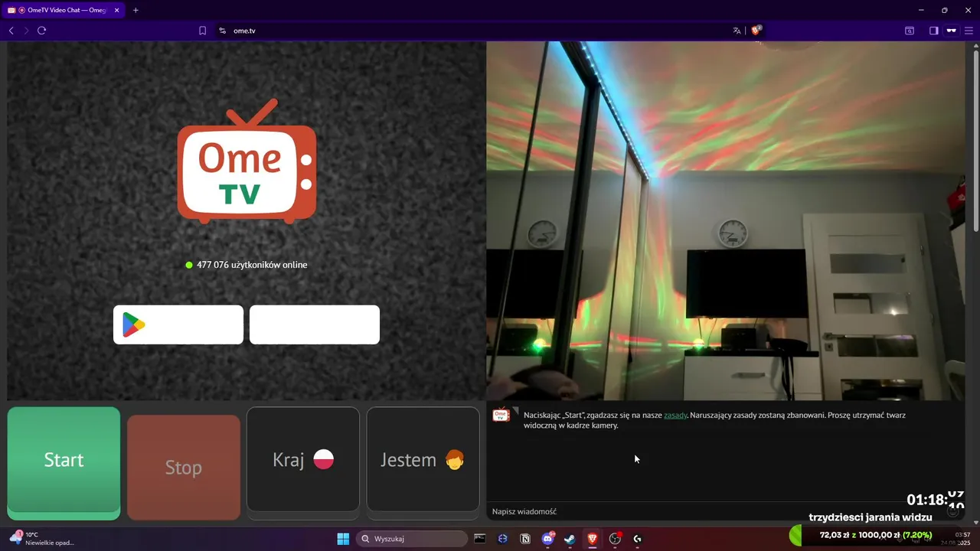
Task: Open the blue globe app in taskbar
Action: tap(503, 539)
